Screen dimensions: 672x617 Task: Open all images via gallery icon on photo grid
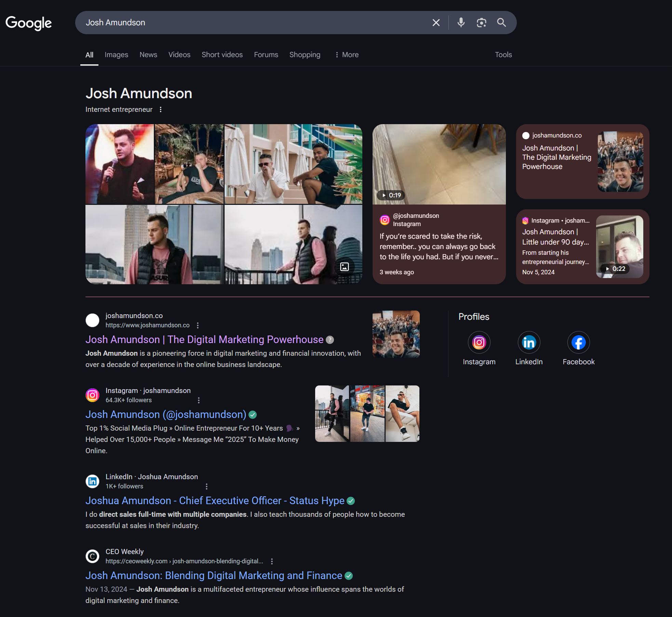345,267
